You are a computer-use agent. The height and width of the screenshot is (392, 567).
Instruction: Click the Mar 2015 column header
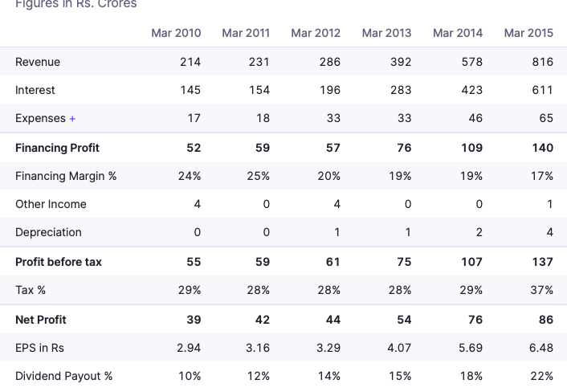pyautogui.click(x=528, y=33)
